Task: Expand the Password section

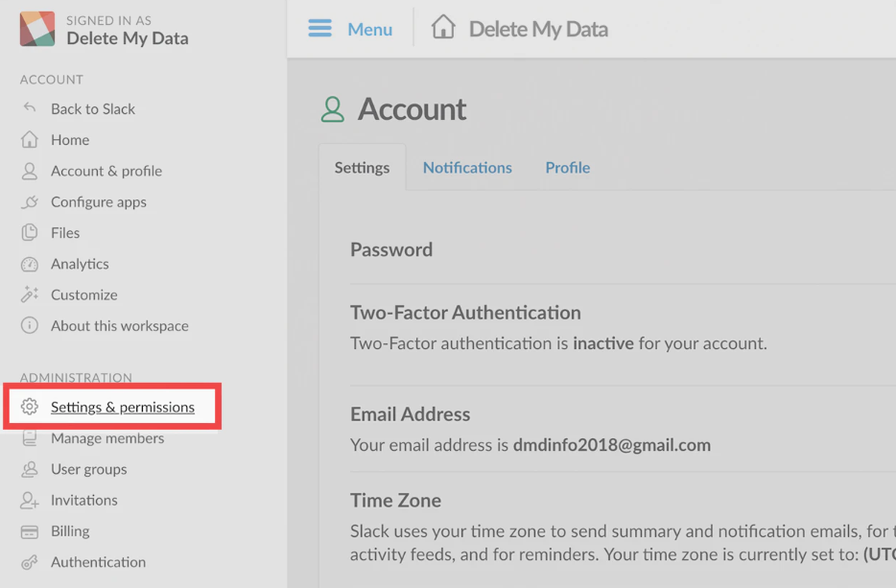Action: pos(391,249)
